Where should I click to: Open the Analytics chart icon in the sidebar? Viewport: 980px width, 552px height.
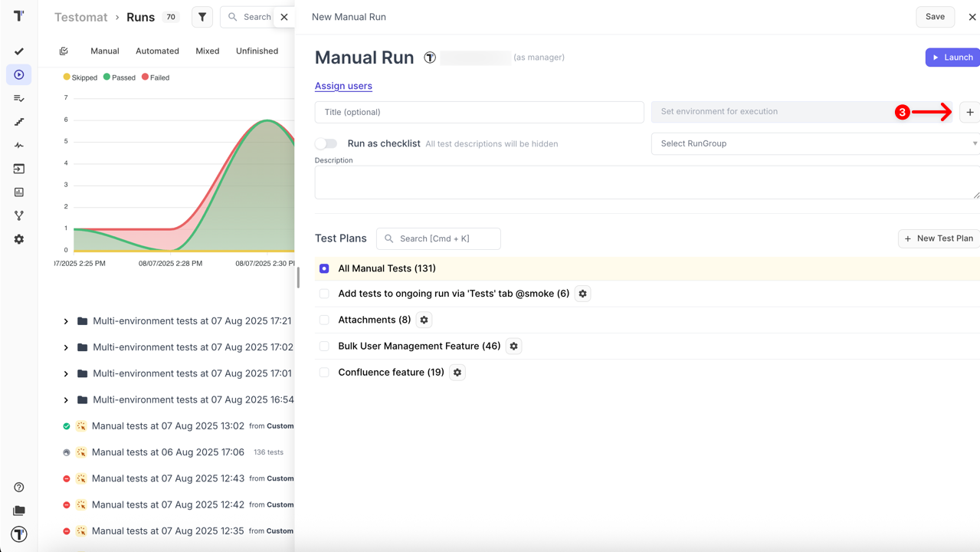click(x=19, y=192)
